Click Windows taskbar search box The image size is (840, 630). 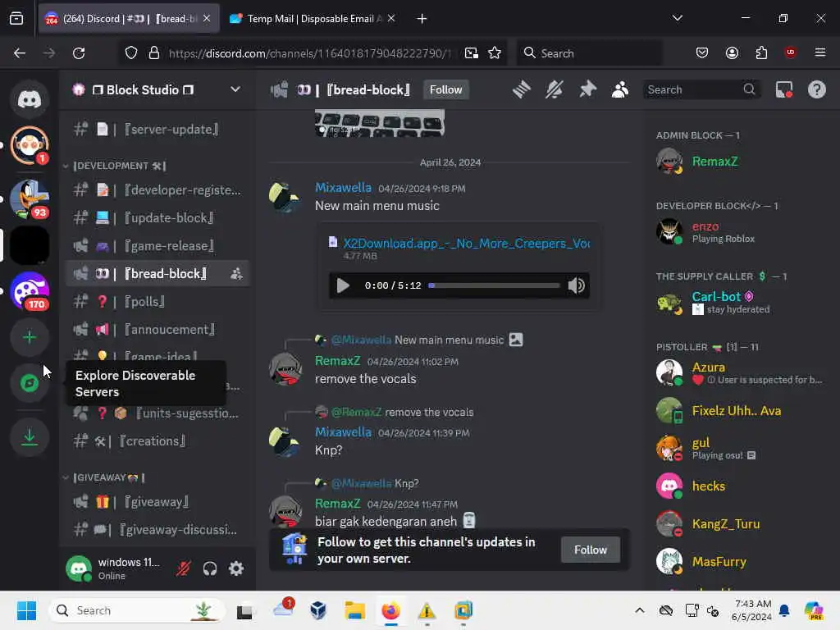[x=137, y=610]
